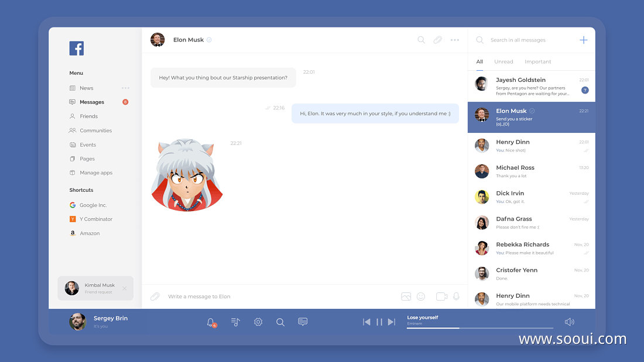Attach file via paperclip in message box

coord(155,297)
